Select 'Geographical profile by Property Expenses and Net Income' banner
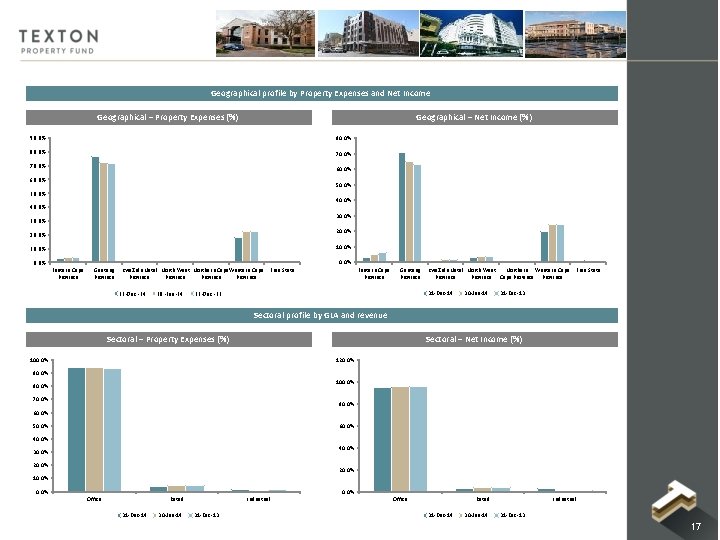This screenshot has height=540, width=720. [x=321, y=93]
